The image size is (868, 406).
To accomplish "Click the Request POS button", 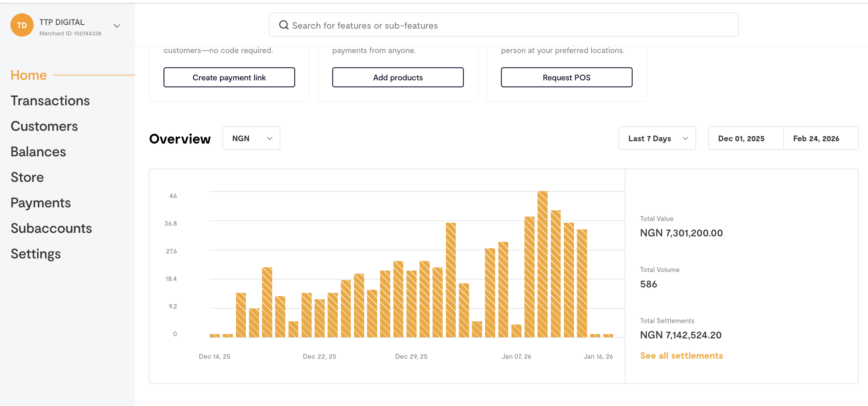I will (566, 77).
